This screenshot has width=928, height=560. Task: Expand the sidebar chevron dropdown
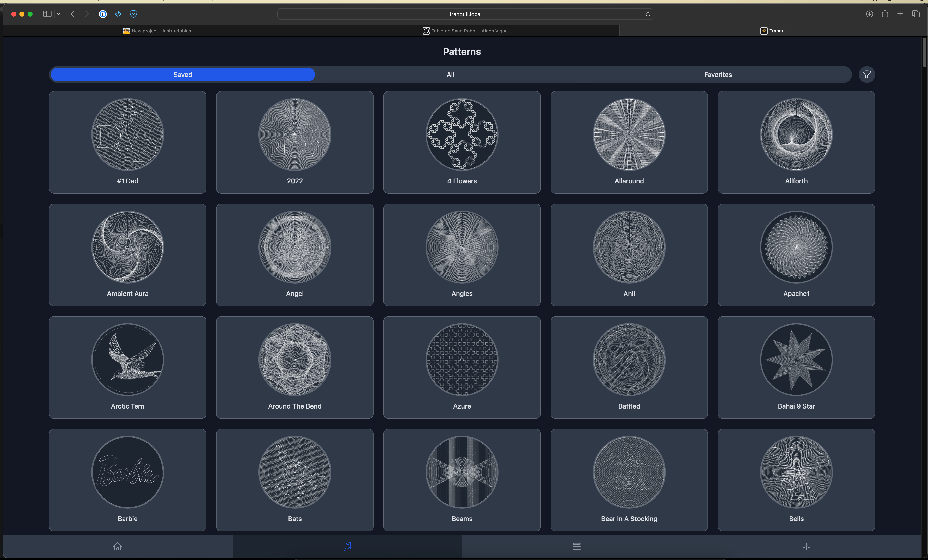coord(58,14)
